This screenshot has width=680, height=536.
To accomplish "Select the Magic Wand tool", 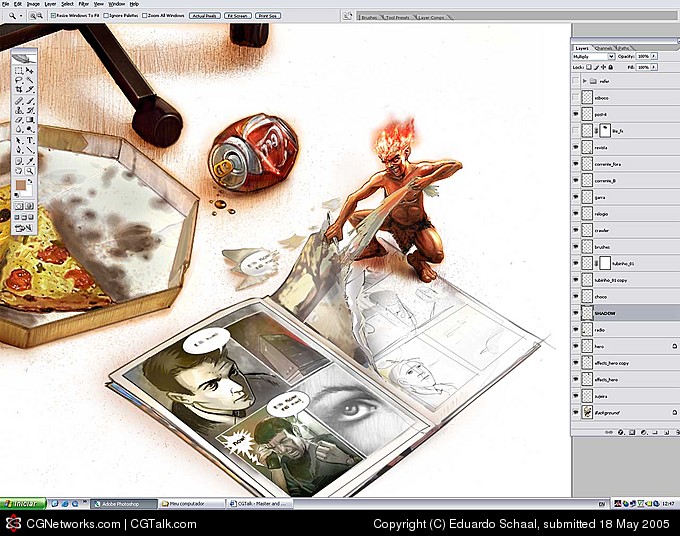I will click(30, 80).
